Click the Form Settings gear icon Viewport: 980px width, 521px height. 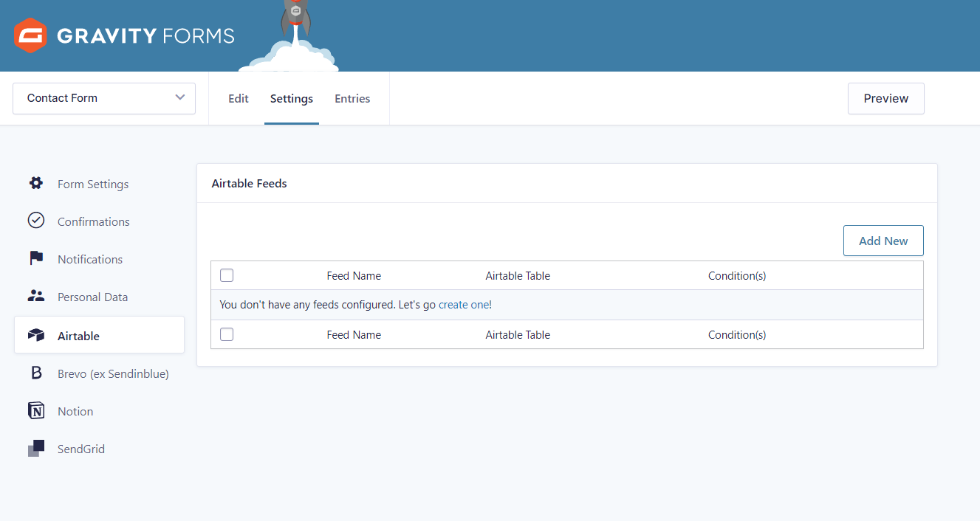35,183
